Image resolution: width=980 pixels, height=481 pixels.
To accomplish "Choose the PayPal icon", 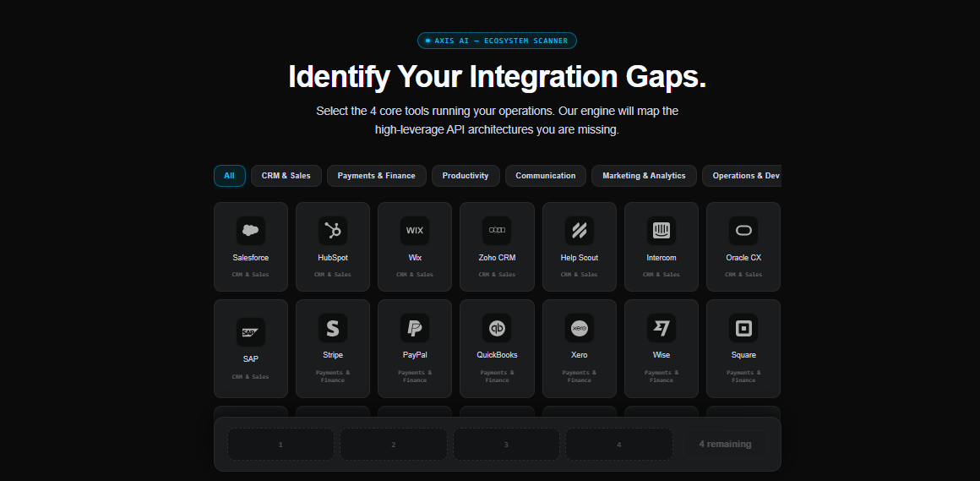I will (x=415, y=328).
